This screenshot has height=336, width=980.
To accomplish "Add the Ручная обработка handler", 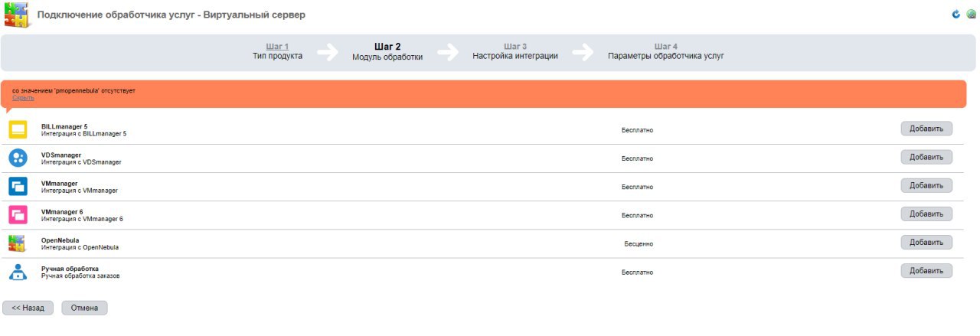I will click(926, 270).
